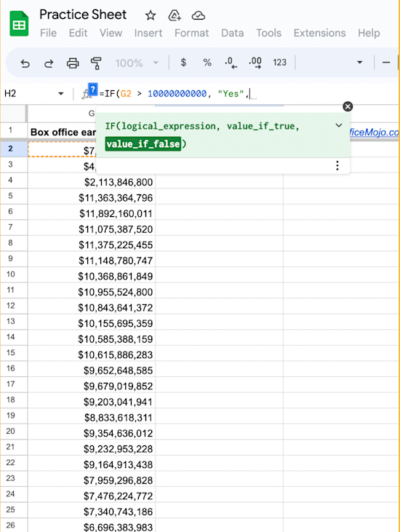Select cell with $2,113,846,800
The height and width of the screenshot is (532, 400).
(x=92, y=182)
